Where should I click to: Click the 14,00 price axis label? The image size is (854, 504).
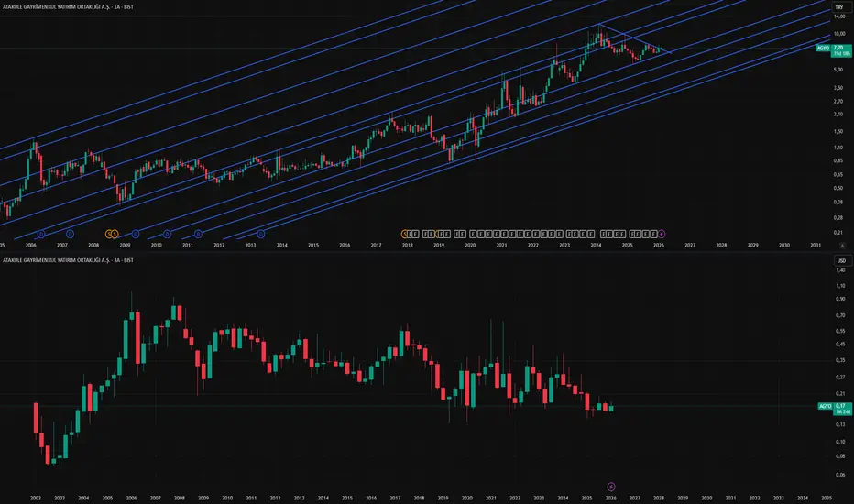point(839,16)
